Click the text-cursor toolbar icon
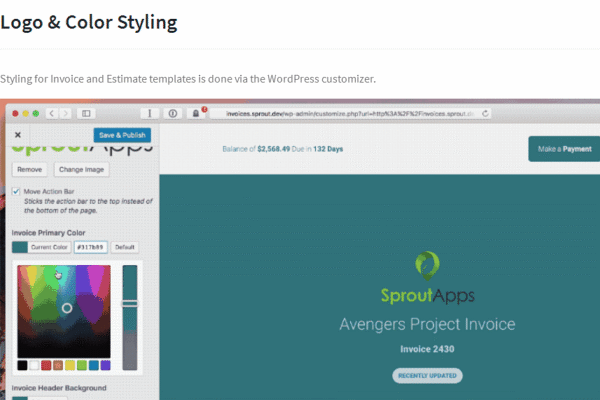 pos(151,114)
